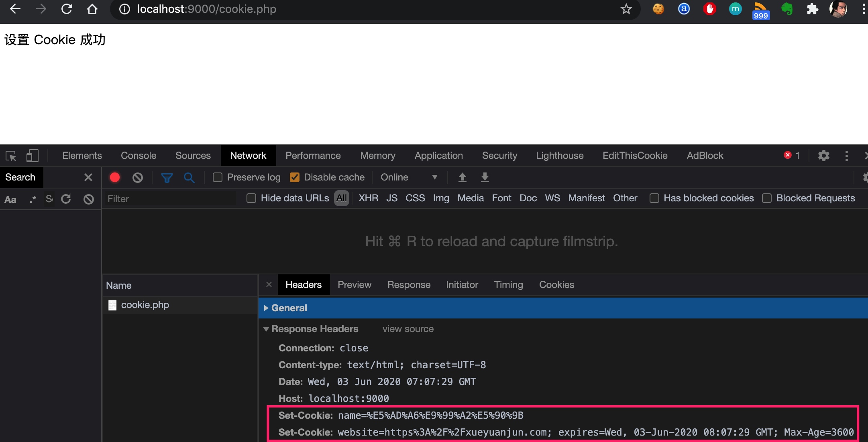
Task: Reload the page with the refresh icon
Action: (x=67, y=9)
